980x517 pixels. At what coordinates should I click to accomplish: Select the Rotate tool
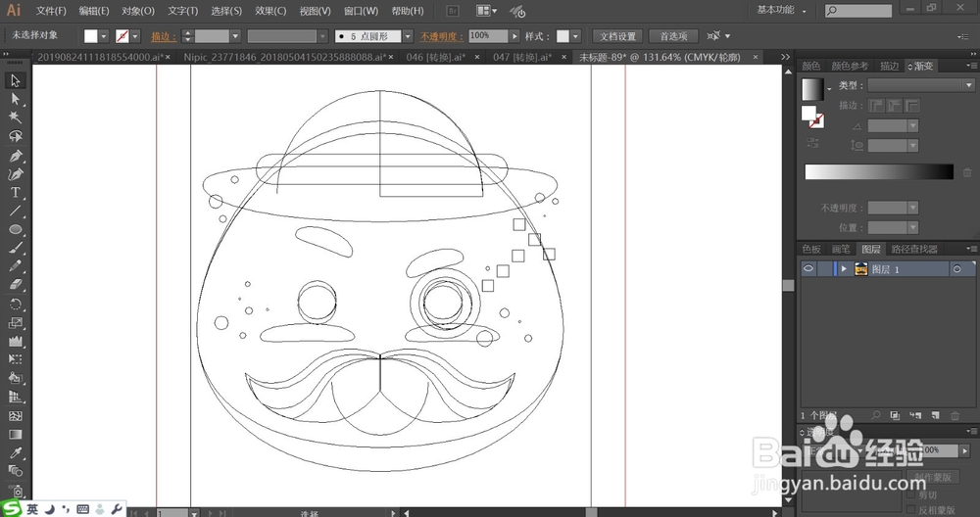click(x=15, y=305)
